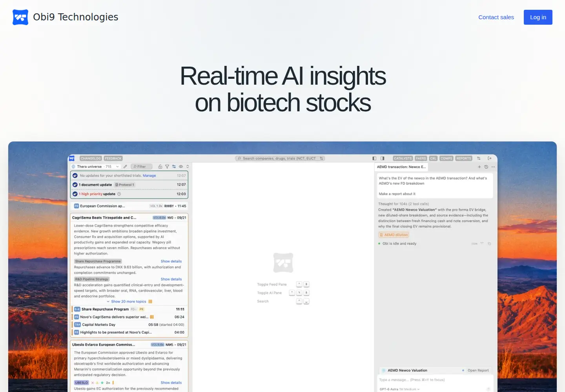Click the pencil edit icon beside Thera universe
The width and height of the screenshot is (565, 392).
pyautogui.click(x=125, y=167)
